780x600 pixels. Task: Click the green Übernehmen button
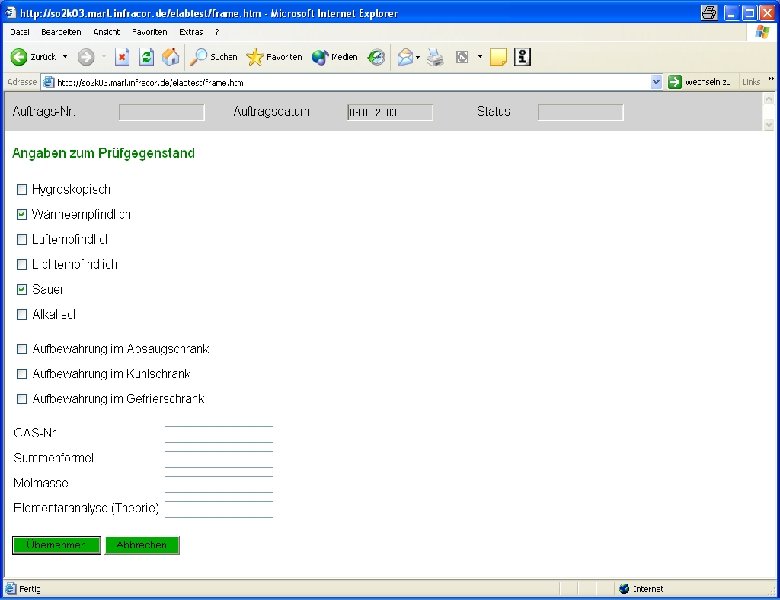click(56, 545)
